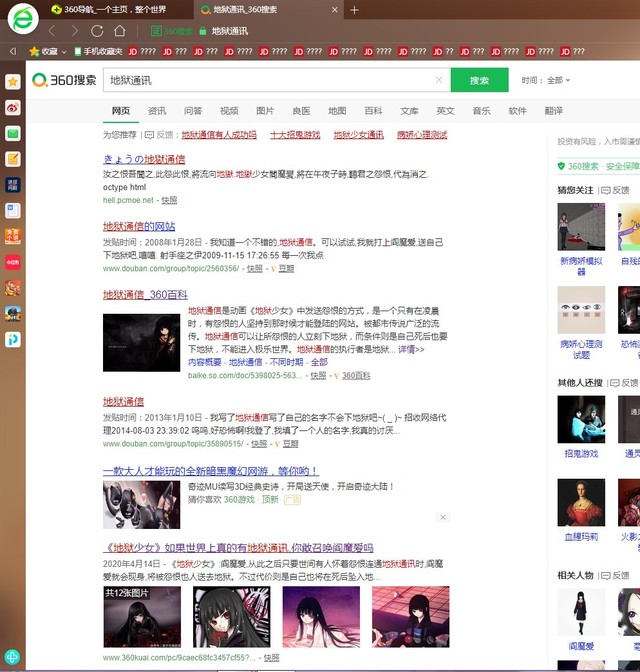Expand the 时间:全部 time filter dropdown
Screen dimensions: 640x672
pos(546,80)
